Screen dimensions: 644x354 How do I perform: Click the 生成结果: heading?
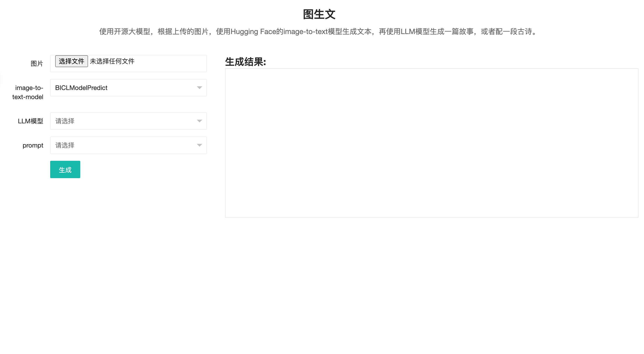pos(245,62)
